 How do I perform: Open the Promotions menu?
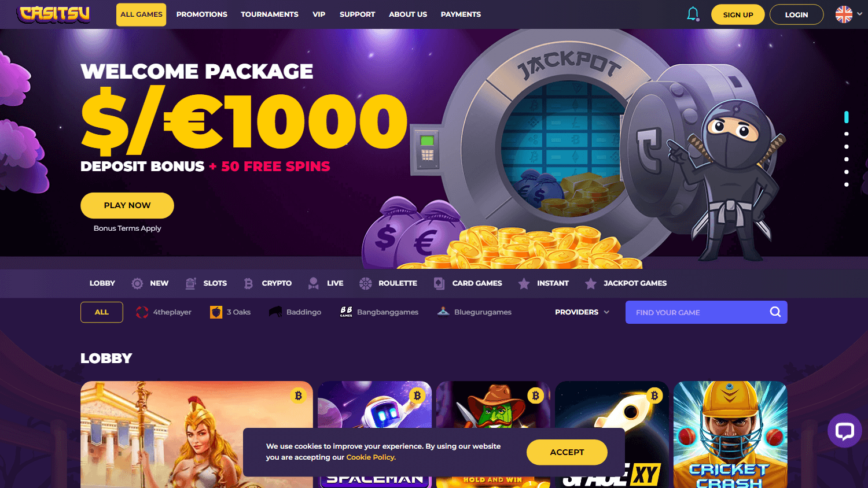[202, 14]
